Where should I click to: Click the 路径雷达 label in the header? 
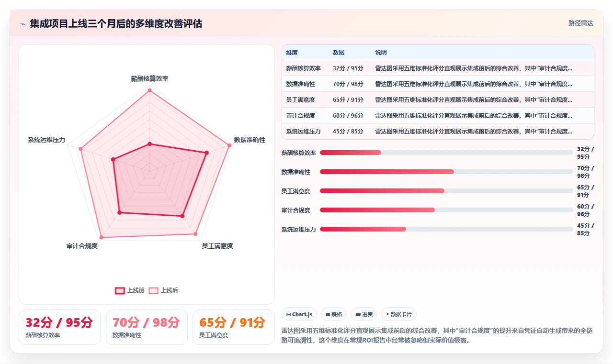[x=580, y=23]
